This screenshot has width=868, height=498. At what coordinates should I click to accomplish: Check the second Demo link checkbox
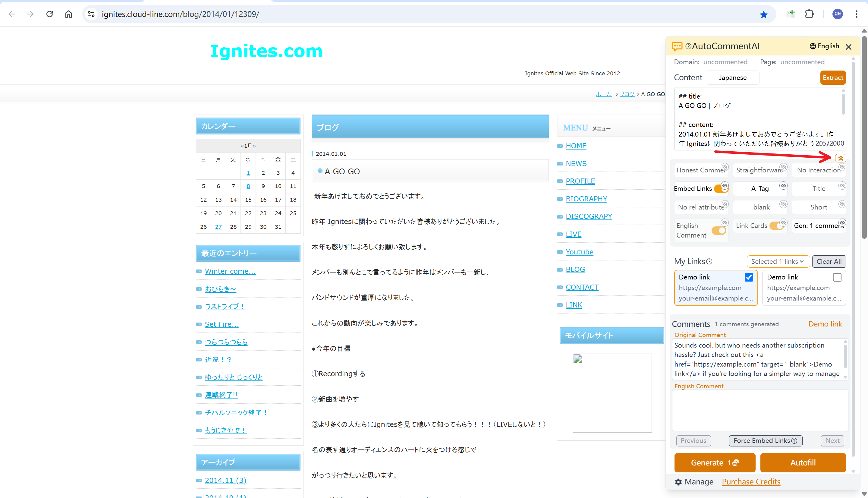coord(837,277)
